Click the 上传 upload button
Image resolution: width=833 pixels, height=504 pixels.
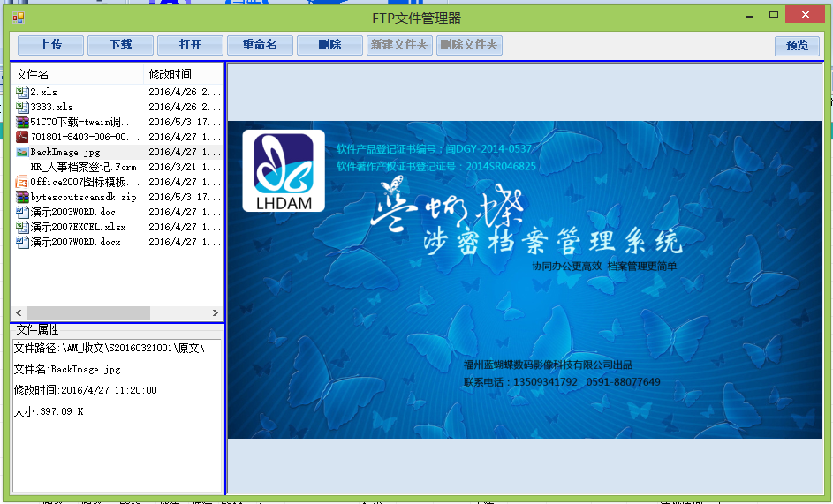[50, 45]
